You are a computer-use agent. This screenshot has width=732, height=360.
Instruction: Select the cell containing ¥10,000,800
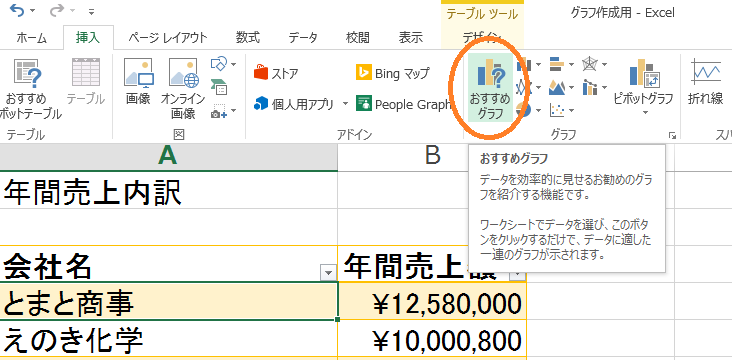432,339
